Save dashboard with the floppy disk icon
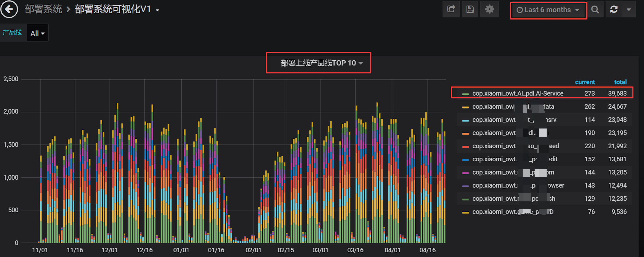The width and height of the screenshot is (644, 257). coord(470,9)
